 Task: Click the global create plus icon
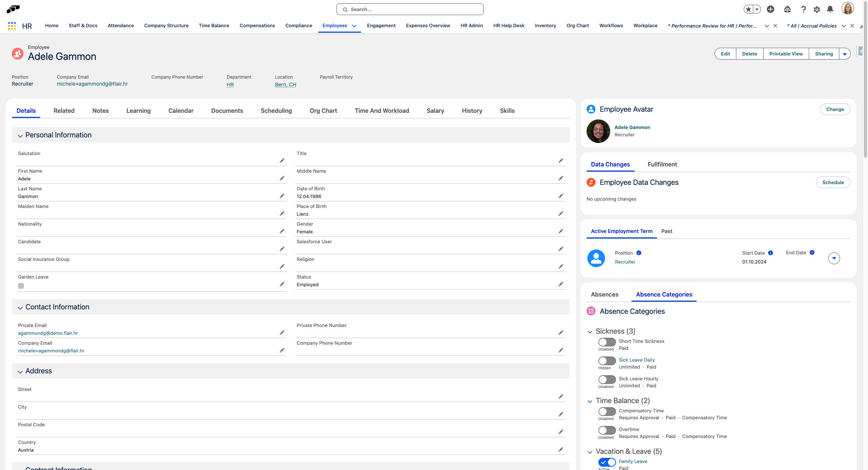[770, 10]
